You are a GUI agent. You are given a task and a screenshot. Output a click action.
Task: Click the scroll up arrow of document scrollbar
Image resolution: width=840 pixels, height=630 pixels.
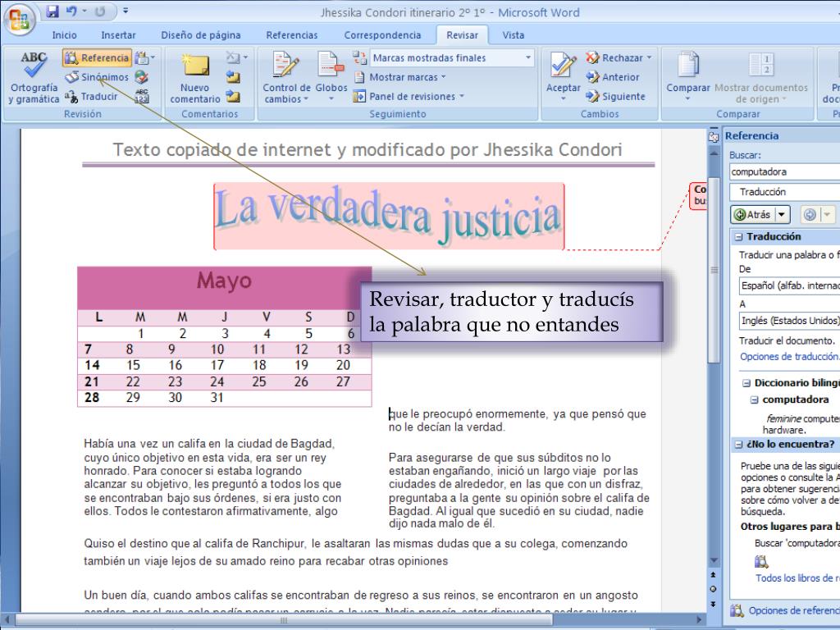pyautogui.click(x=714, y=153)
